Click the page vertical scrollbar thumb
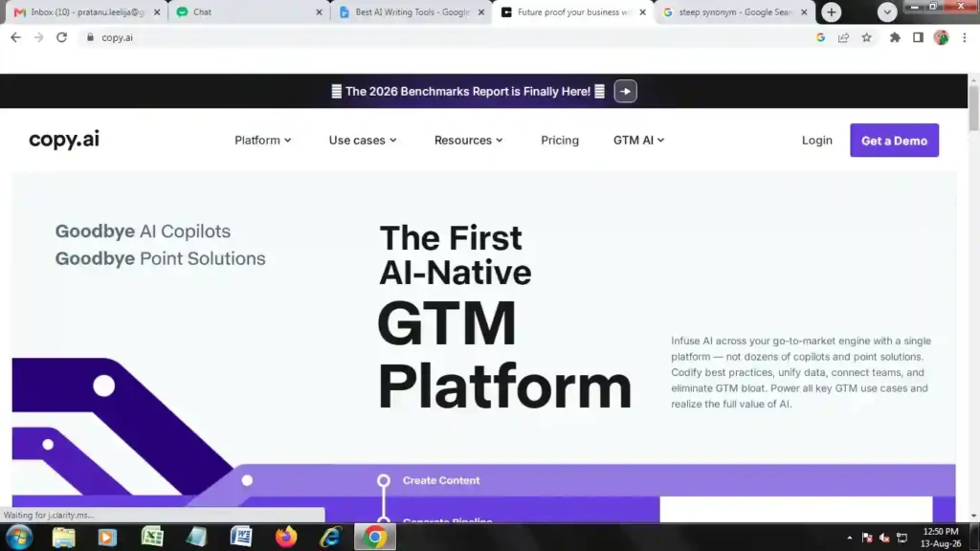This screenshot has width=980, height=551. tap(973, 109)
